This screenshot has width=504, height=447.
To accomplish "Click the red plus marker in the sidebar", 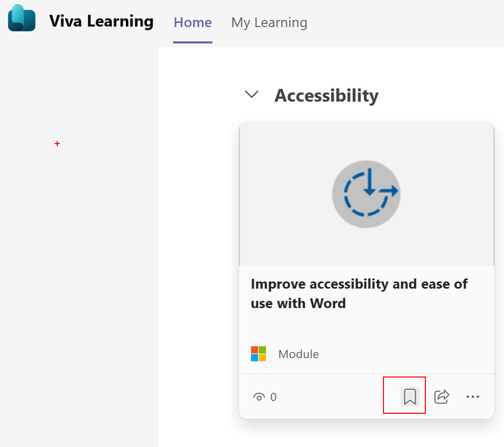I will [57, 144].
